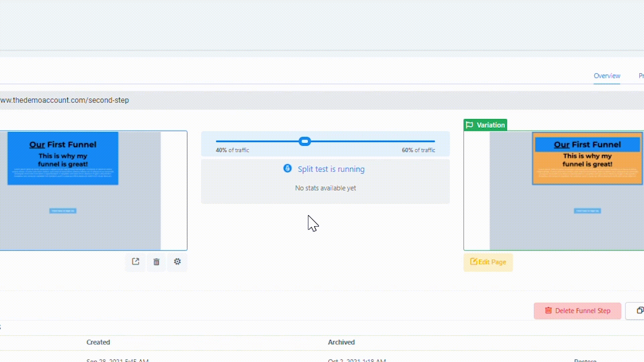Click the pencil icon on Edit Page
Image resolution: width=644 pixels, height=362 pixels.
(x=474, y=262)
